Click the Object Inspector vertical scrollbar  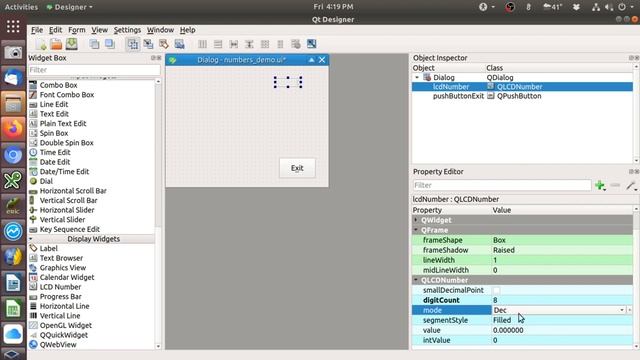click(x=636, y=113)
